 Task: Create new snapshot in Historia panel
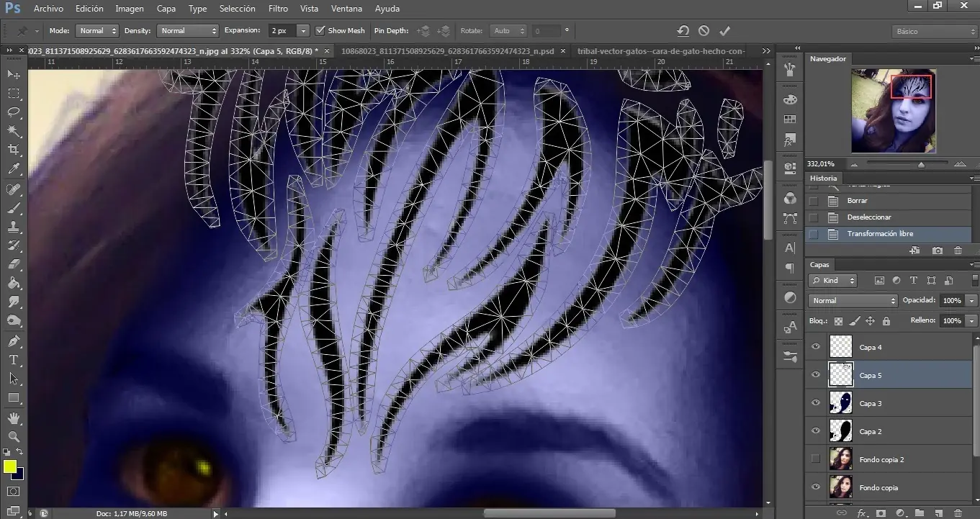[937, 251]
